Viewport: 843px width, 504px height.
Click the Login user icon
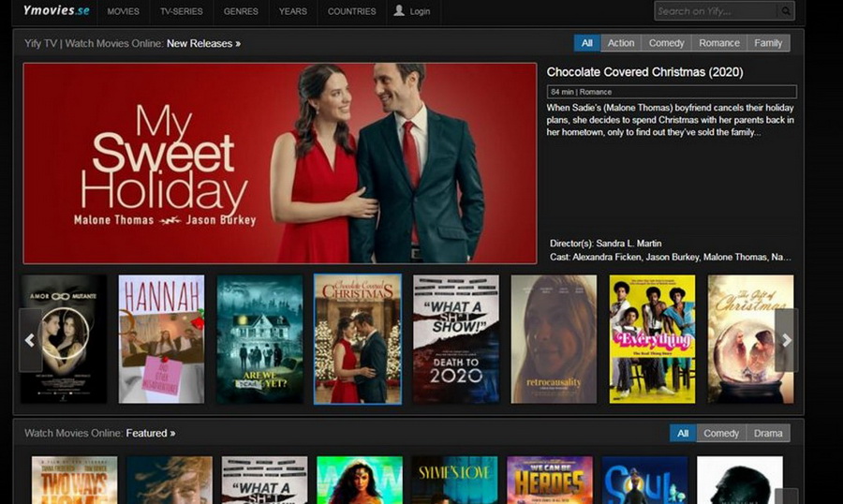click(400, 11)
